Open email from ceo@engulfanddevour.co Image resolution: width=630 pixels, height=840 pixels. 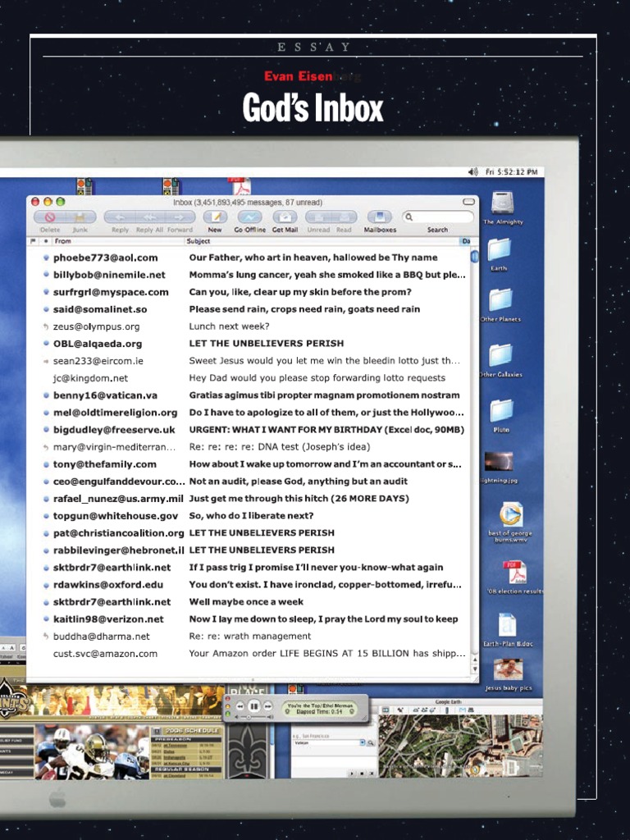249,481
